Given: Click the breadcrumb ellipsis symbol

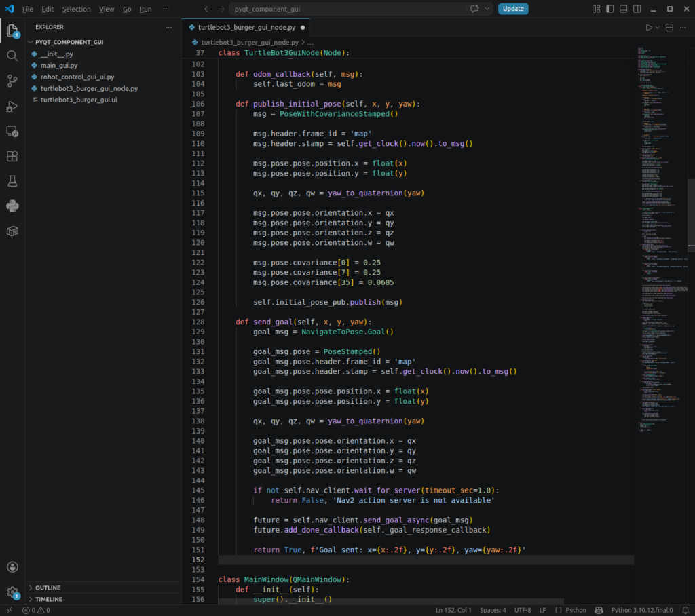Looking at the screenshot, I should pyautogui.click(x=310, y=43).
